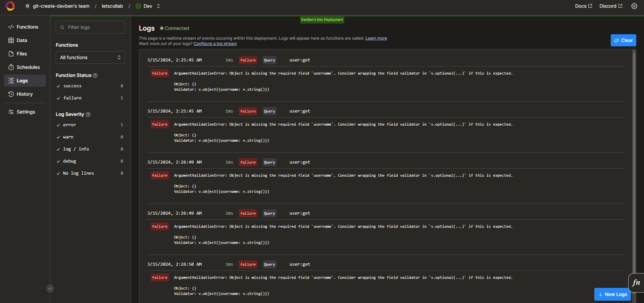Open the Discord external link
The image size is (644, 303).
tap(611, 6)
